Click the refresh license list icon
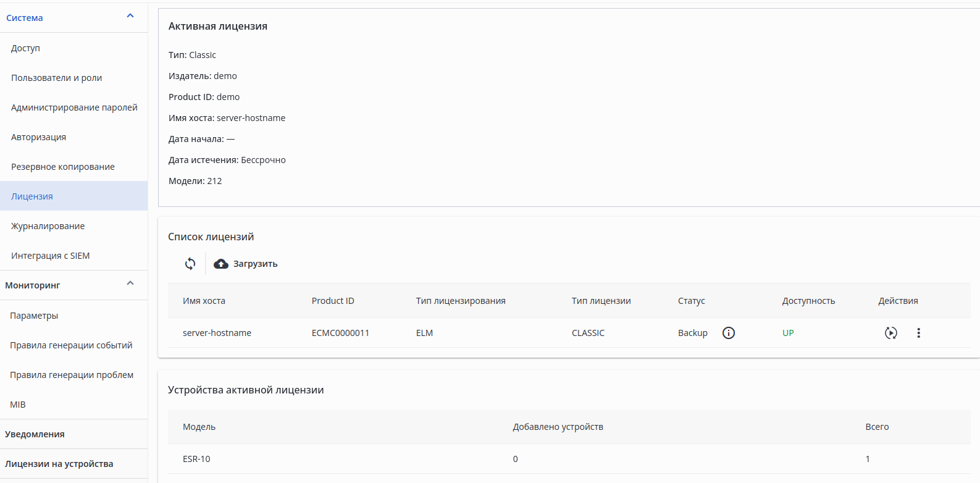 pos(190,264)
